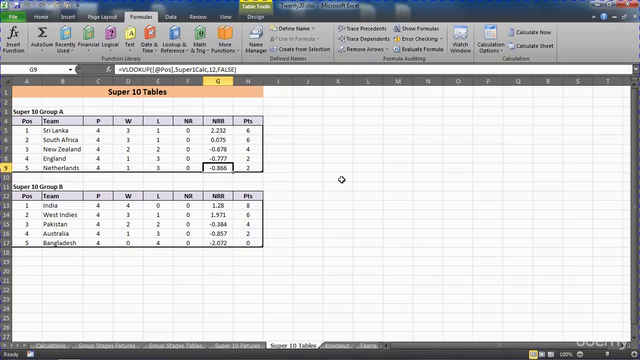The image size is (640, 360).
Task: Click the zoom slider handle
Action: coord(607,354)
